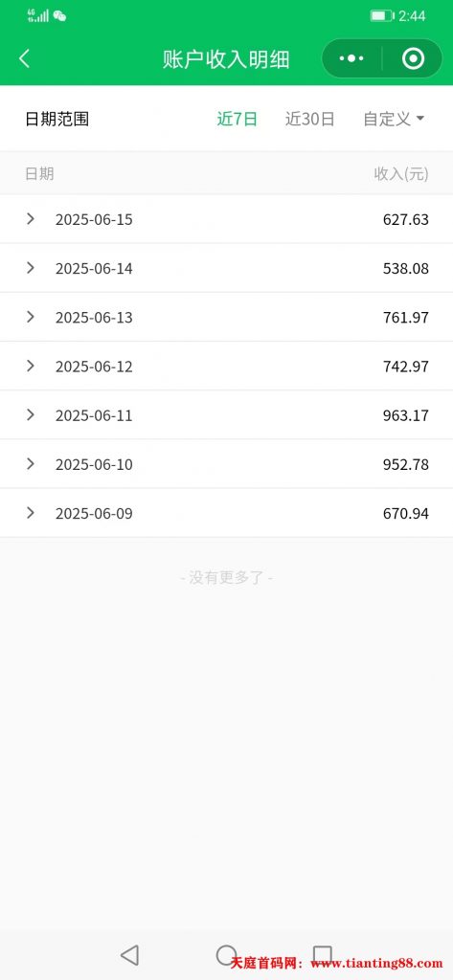Expand the 2025-06-14 income row

226,268
